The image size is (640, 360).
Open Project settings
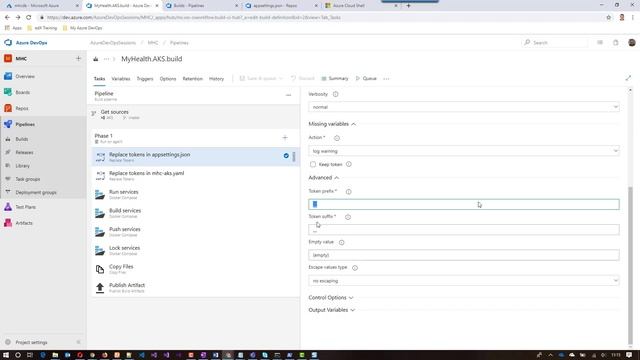pos(31,342)
